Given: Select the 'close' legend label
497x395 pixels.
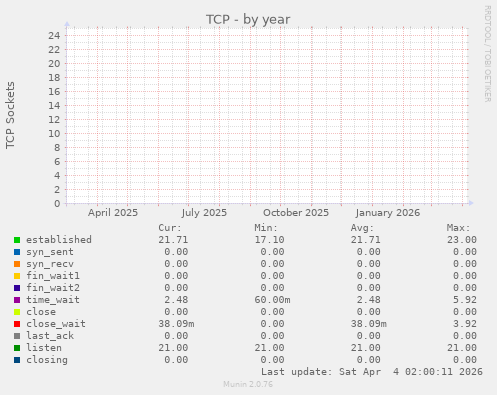Looking at the screenshot, I should pos(41,312).
